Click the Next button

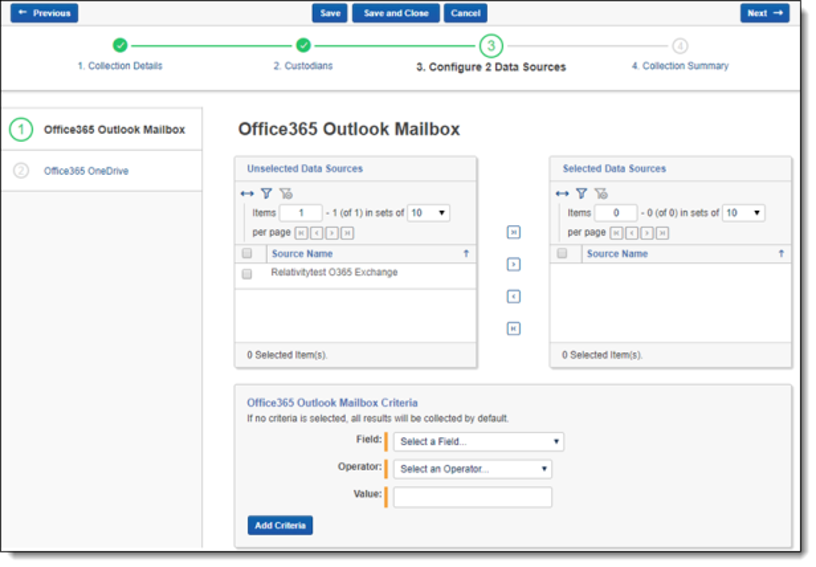[765, 13]
